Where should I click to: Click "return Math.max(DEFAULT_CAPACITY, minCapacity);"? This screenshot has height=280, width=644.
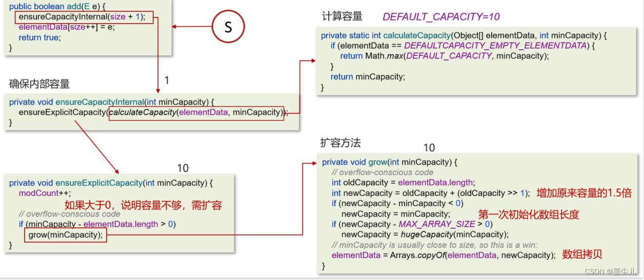point(445,56)
